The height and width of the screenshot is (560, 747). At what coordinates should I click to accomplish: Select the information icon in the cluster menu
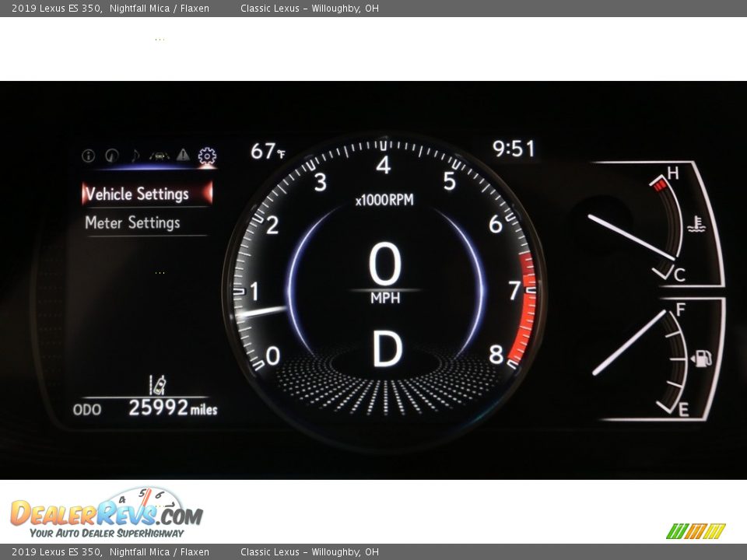(88, 156)
